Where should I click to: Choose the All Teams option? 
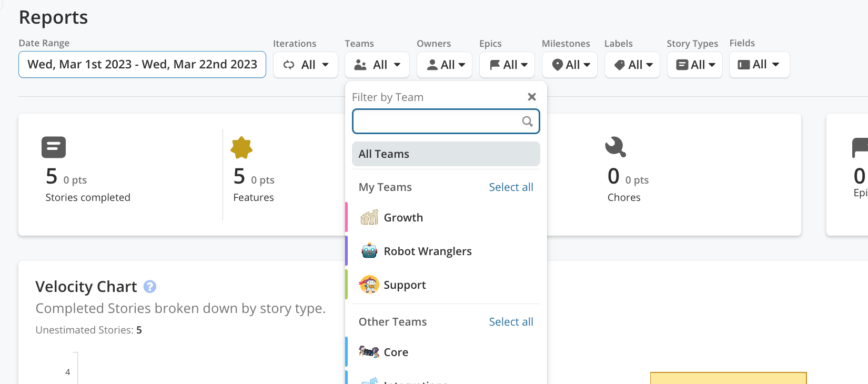click(x=446, y=154)
